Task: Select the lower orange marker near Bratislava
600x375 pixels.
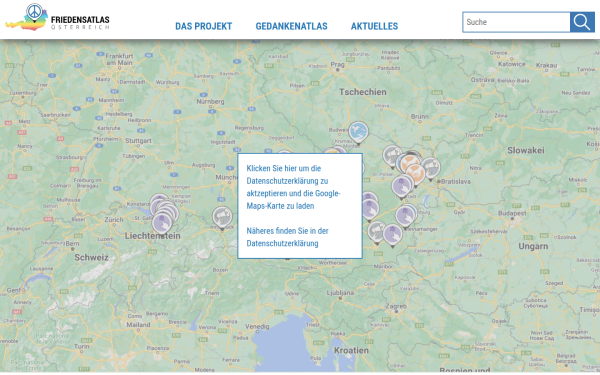Action: pyautogui.click(x=416, y=174)
